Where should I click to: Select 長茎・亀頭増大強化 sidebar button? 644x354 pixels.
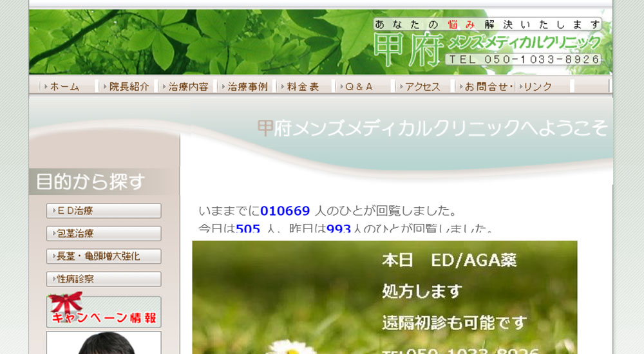pyautogui.click(x=104, y=256)
